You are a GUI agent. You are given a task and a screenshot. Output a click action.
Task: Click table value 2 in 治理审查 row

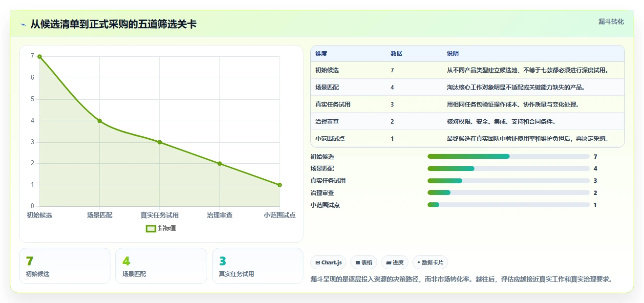392,122
